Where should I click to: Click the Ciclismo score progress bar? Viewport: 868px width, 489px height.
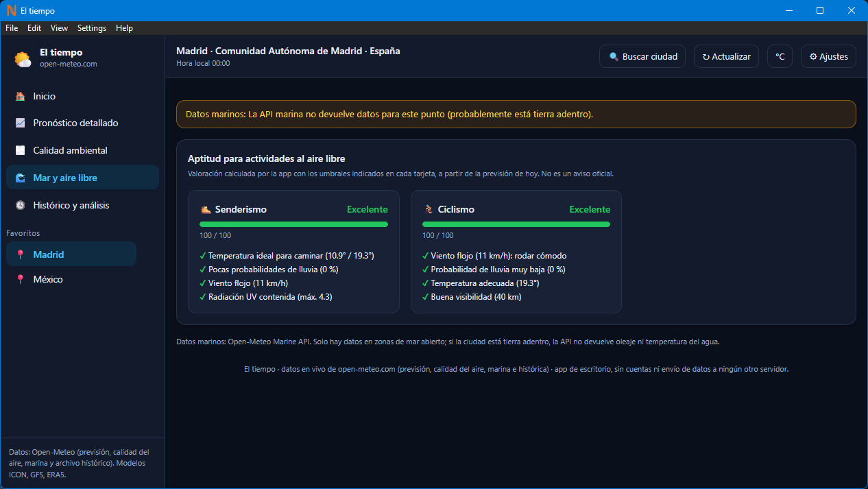516,224
